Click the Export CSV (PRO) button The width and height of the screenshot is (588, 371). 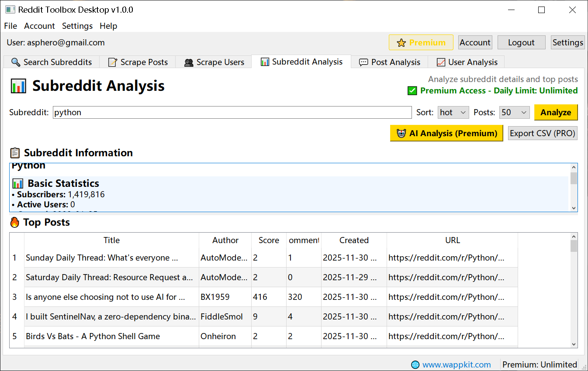543,133
